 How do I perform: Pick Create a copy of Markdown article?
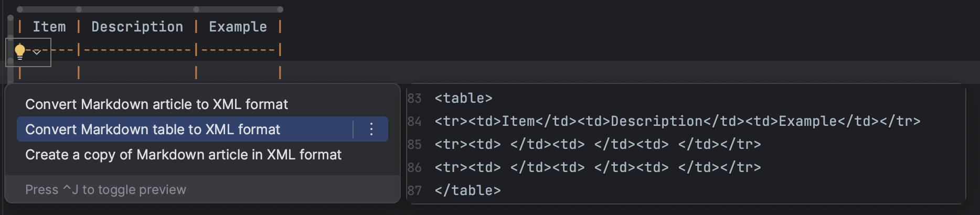(183, 155)
